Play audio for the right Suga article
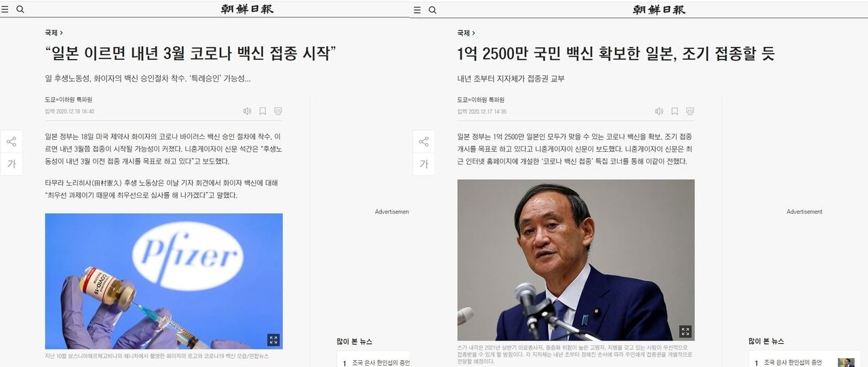This screenshot has width=868, height=367. point(659,111)
